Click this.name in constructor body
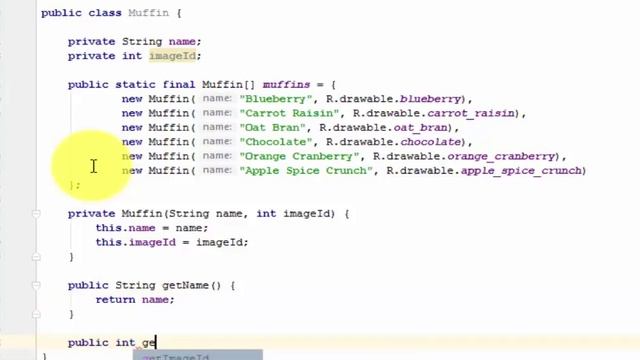640x360 pixels. pos(125,228)
